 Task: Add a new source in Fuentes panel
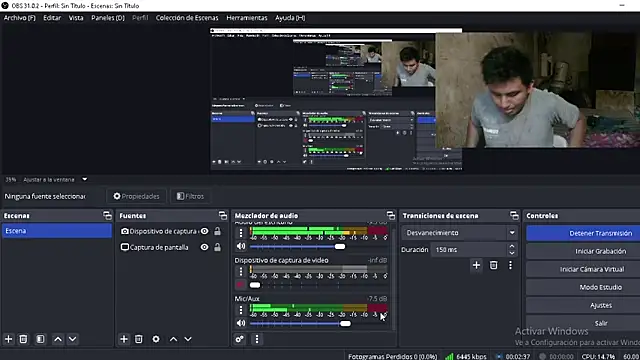(124, 339)
